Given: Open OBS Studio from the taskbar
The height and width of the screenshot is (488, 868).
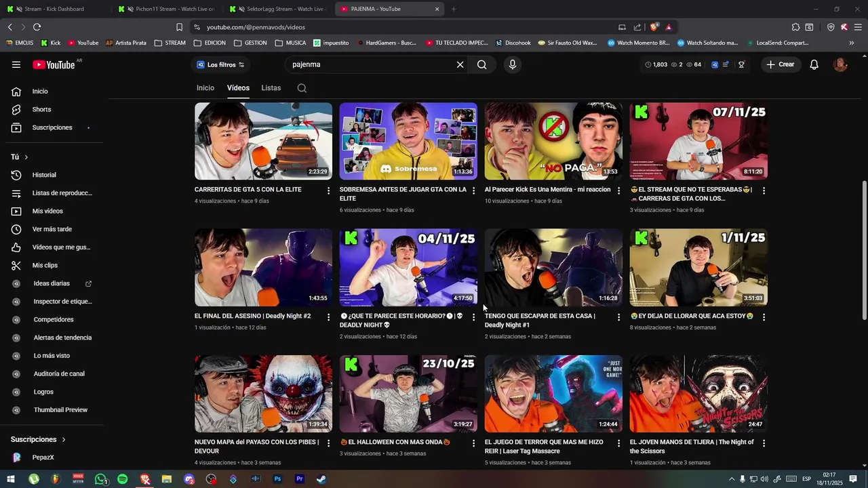Looking at the screenshot, I should (211, 479).
